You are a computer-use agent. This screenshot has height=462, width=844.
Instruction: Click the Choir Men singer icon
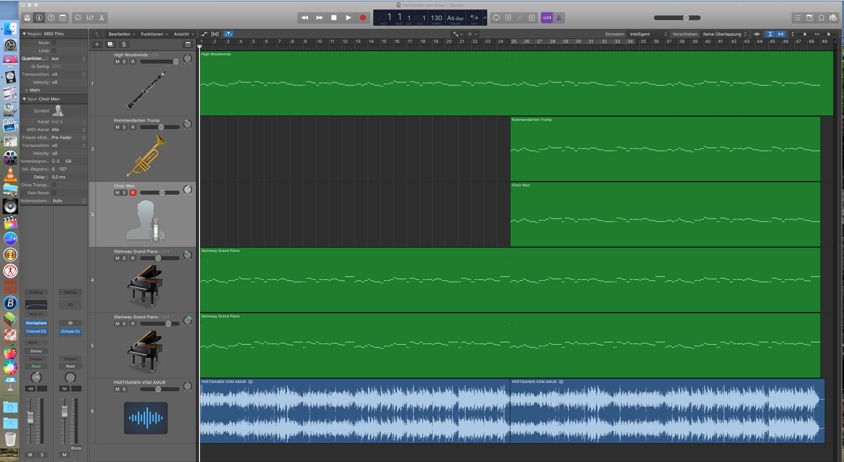pyautogui.click(x=146, y=220)
